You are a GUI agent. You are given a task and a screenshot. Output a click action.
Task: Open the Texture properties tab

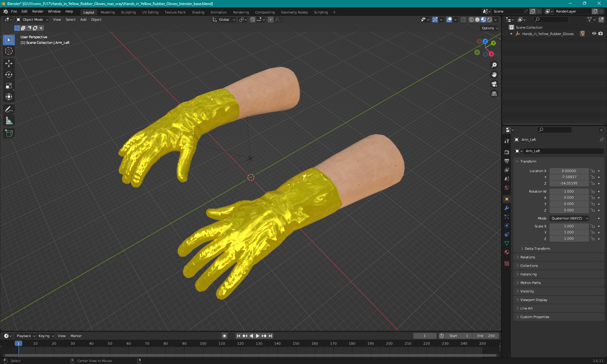pos(507,264)
